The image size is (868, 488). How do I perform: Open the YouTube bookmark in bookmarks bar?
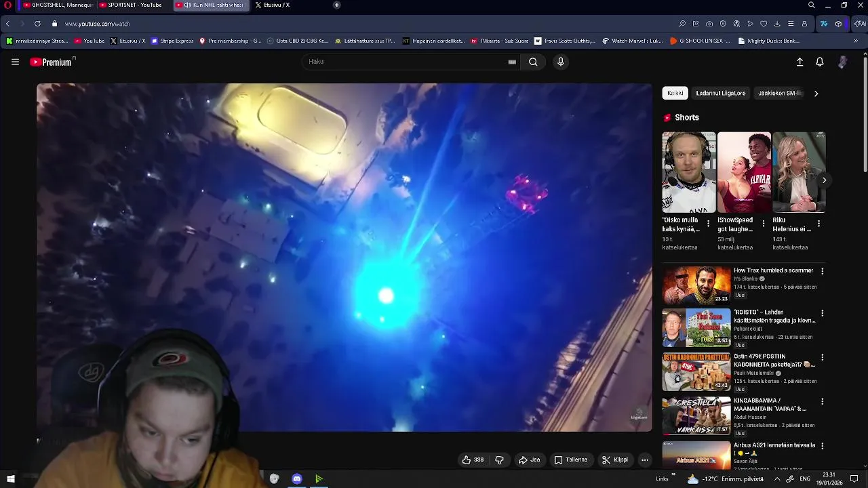(x=90, y=41)
